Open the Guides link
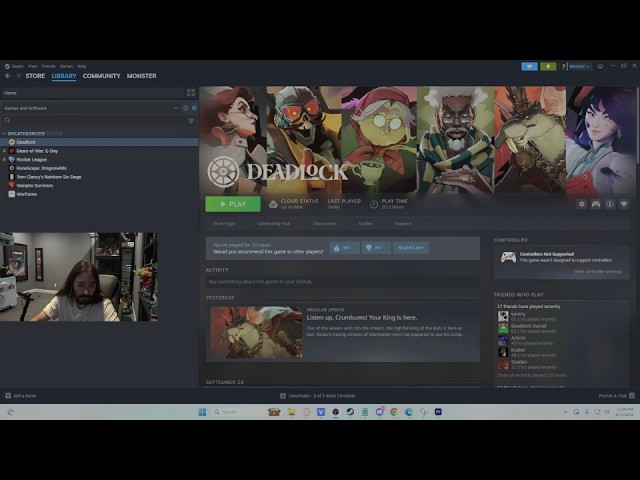The image size is (640, 480). tap(366, 224)
